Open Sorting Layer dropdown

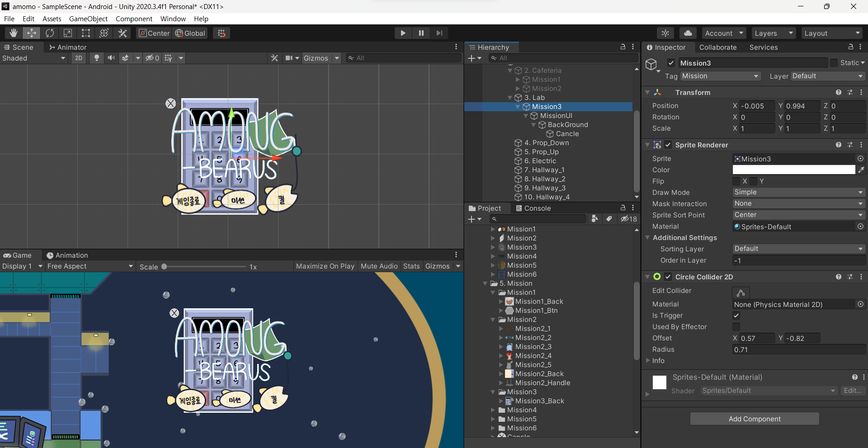point(799,249)
